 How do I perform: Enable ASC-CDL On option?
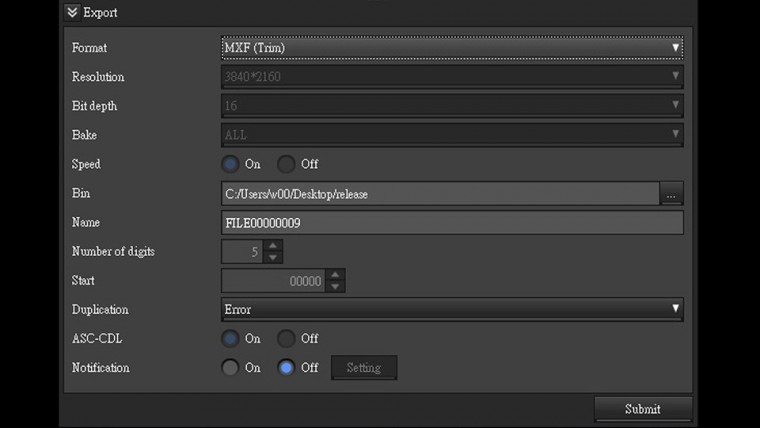[230, 339]
